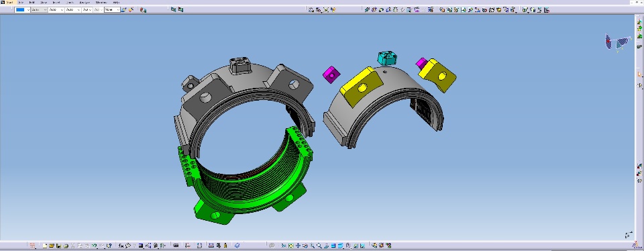Click the Zoom Out magnifier icon
Screen dimensions: 644x251
pyautogui.click(x=319, y=246)
